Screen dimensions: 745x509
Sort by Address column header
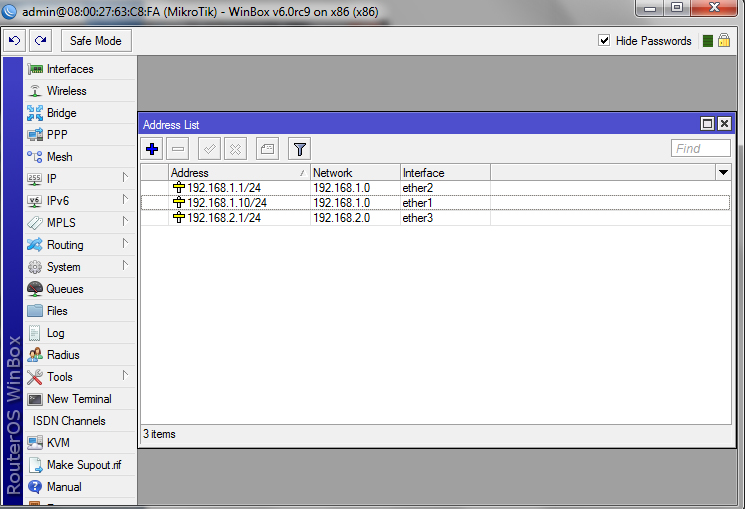(x=239, y=173)
